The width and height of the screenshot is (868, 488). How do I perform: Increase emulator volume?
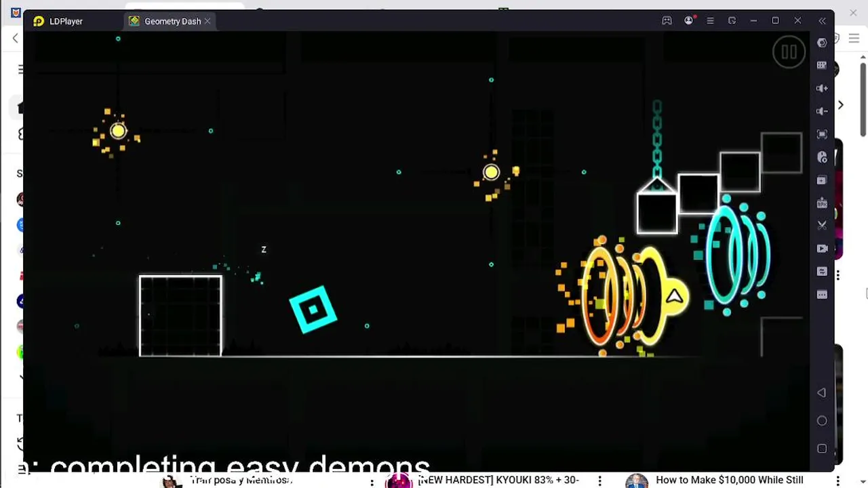[823, 88]
